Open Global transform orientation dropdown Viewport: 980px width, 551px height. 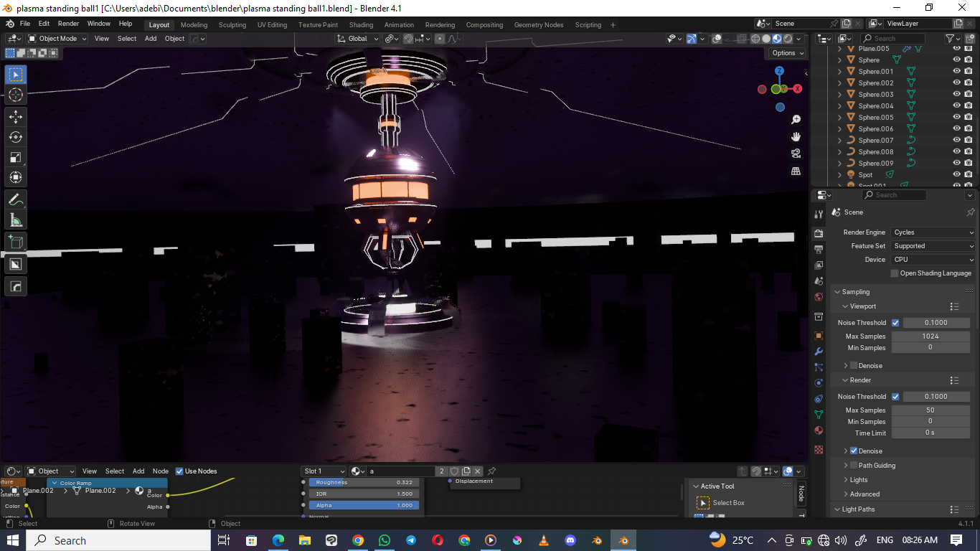click(x=358, y=39)
